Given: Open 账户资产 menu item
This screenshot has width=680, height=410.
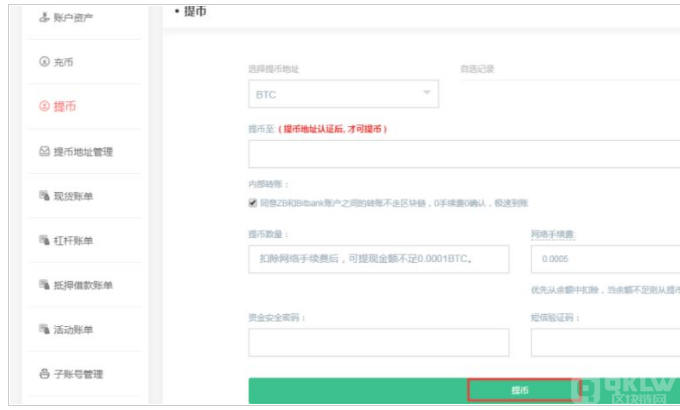Looking at the screenshot, I should 73,17.
